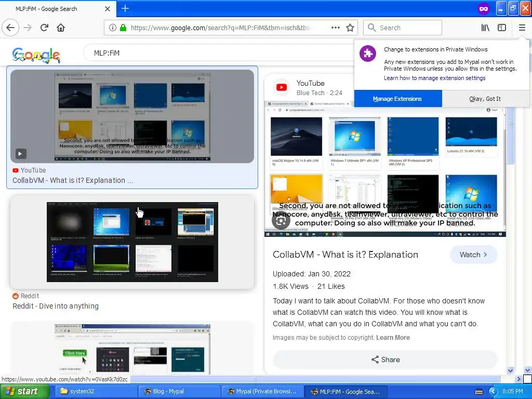Open the thumbnail with Click Here button
532x399 pixels.
[132, 350]
